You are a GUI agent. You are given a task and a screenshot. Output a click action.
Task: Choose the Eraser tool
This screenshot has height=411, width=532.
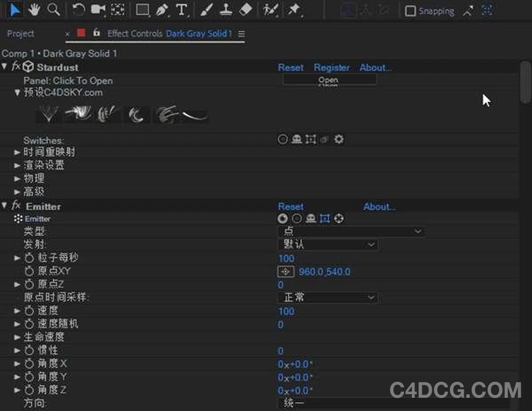click(x=246, y=9)
